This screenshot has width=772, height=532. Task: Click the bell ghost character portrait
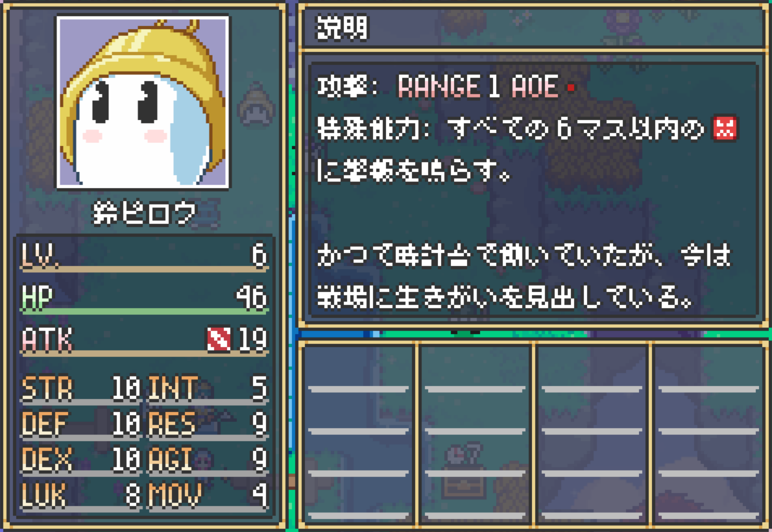click(x=143, y=102)
